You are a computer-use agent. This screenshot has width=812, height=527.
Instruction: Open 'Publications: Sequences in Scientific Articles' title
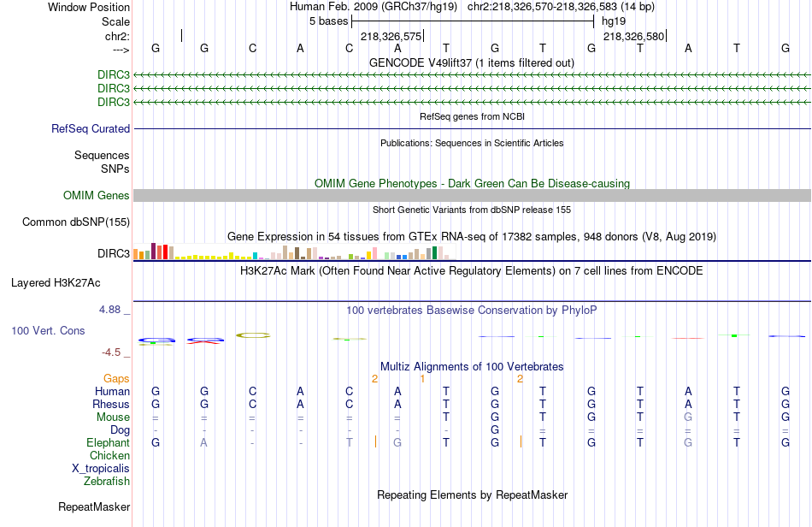pos(472,143)
